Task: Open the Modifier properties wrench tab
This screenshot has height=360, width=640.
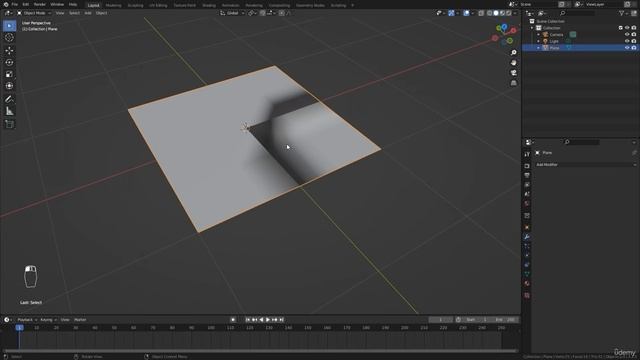Action: 527,237
